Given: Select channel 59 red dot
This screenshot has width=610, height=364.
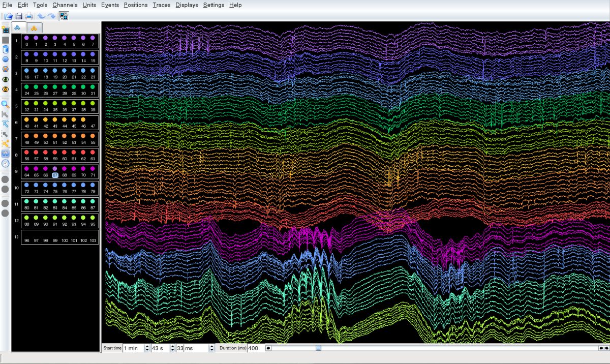Looking at the screenshot, I should (x=55, y=152).
